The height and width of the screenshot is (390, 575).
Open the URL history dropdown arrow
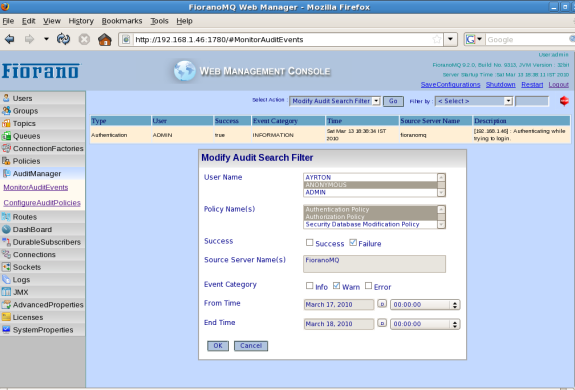(x=450, y=39)
